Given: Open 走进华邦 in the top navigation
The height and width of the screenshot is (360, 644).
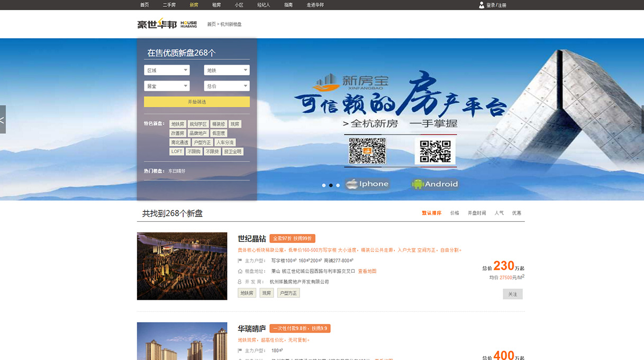Looking at the screenshot, I should coord(315,5).
